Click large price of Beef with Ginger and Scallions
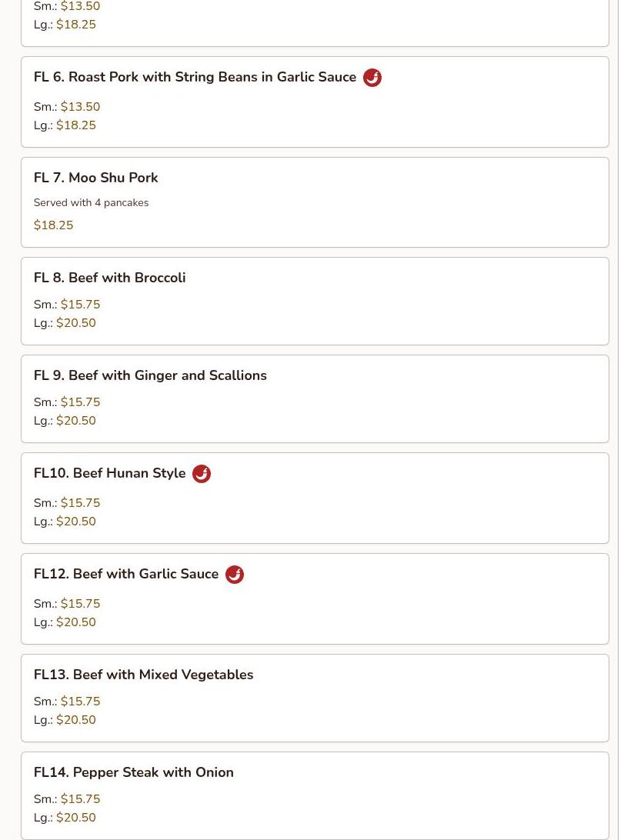Image resolution: width=634 pixels, height=840 pixels. [75, 421]
